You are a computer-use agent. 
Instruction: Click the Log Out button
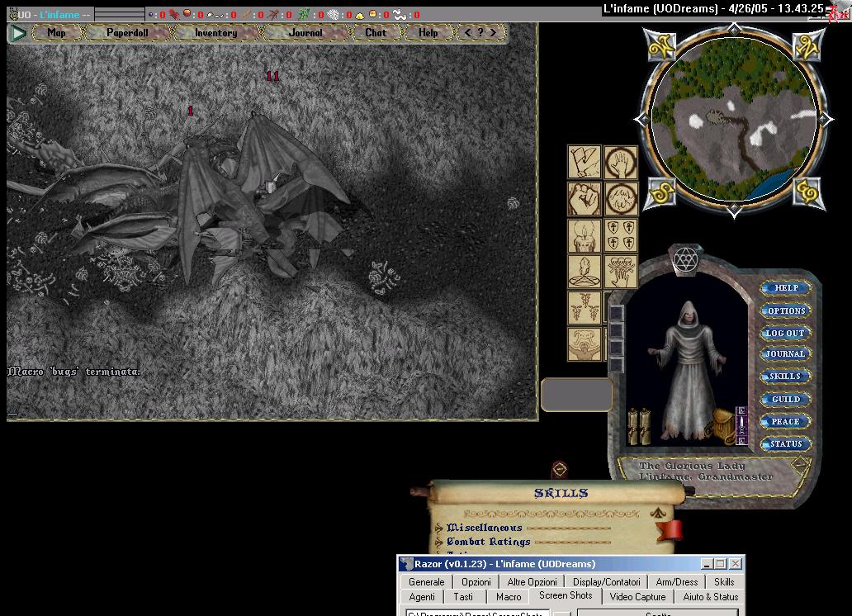pyautogui.click(x=785, y=333)
